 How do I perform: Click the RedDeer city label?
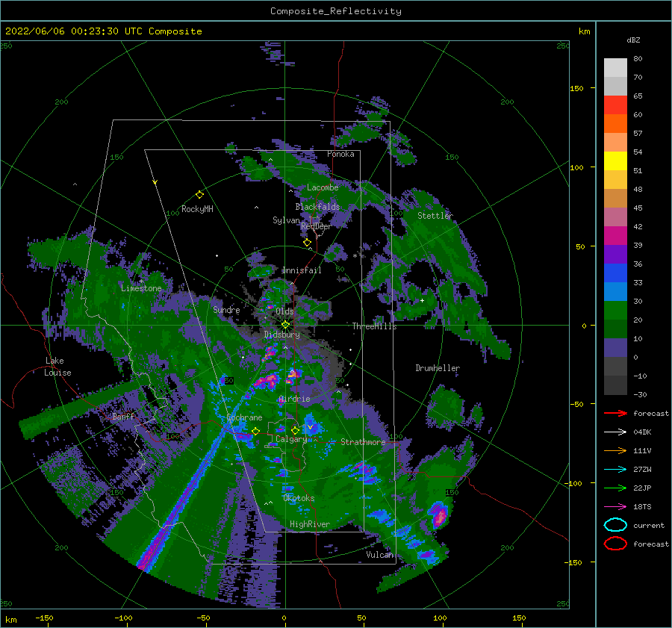point(317,226)
